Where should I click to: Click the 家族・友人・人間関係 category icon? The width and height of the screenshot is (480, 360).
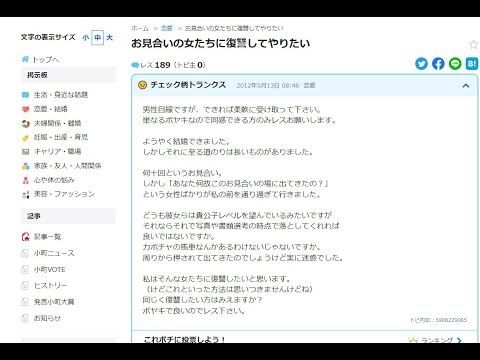[25, 166]
